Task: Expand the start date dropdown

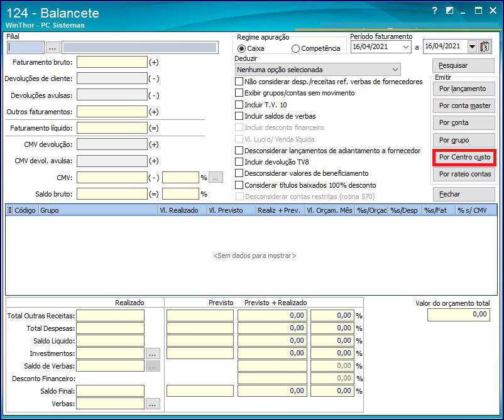Action: tap(405, 47)
